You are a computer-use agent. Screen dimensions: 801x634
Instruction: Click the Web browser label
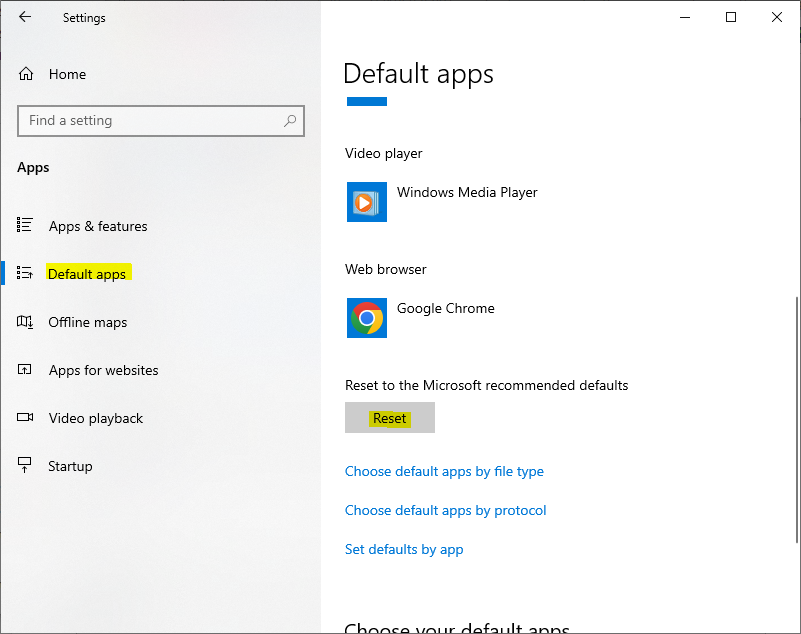click(386, 269)
